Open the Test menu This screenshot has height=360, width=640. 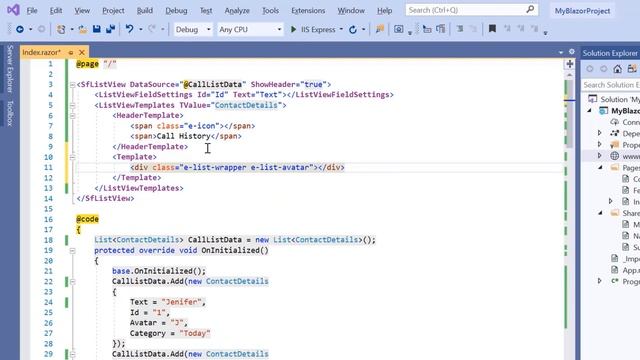[x=206, y=11]
